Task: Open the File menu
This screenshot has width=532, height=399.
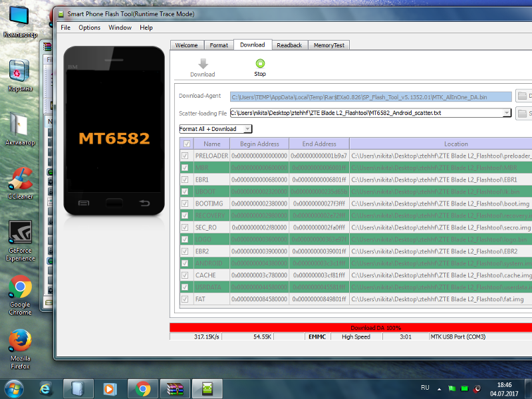Action: pos(65,27)
